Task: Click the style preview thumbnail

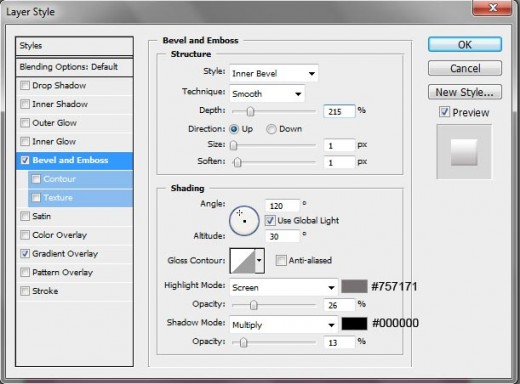Action: (464, 152)
